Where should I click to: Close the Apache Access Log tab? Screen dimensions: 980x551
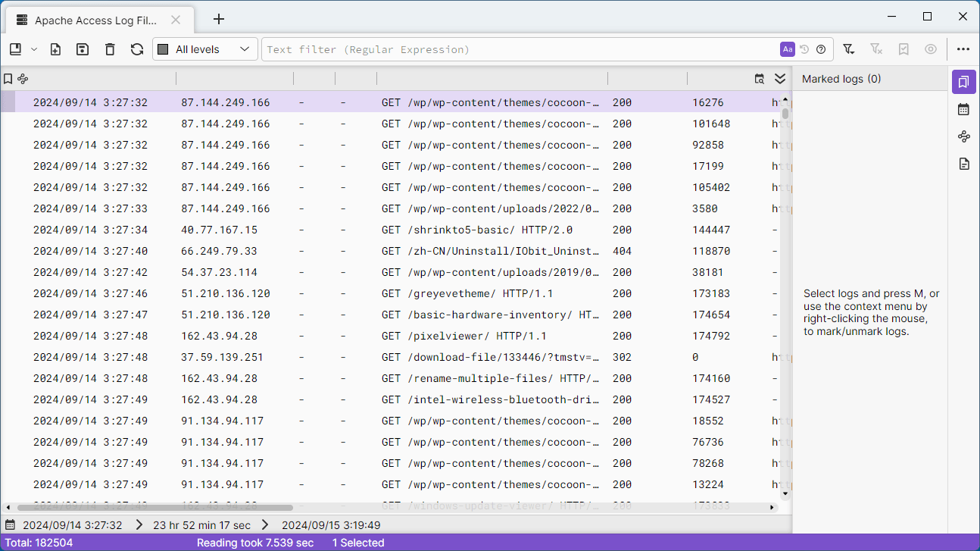pos(176,20)
